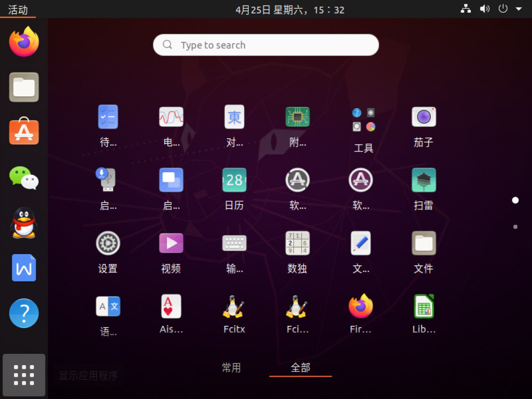Open the Files manager in the dock
Image resolution: width=532 pixels, height=399 pixels.
coord(24,87)
